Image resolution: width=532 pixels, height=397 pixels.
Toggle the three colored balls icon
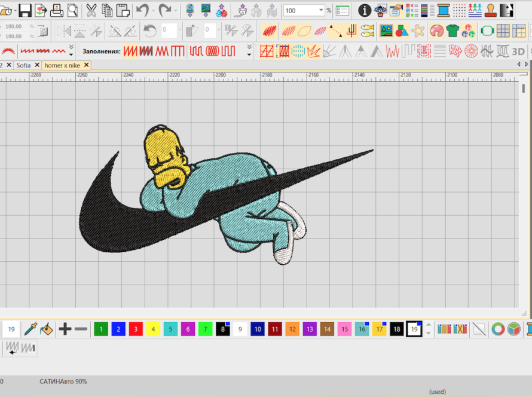coord(468,31)
